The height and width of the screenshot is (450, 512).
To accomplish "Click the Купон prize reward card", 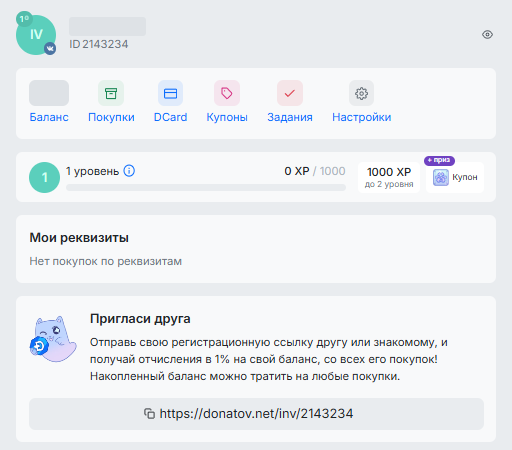I will tap(455, 177).
